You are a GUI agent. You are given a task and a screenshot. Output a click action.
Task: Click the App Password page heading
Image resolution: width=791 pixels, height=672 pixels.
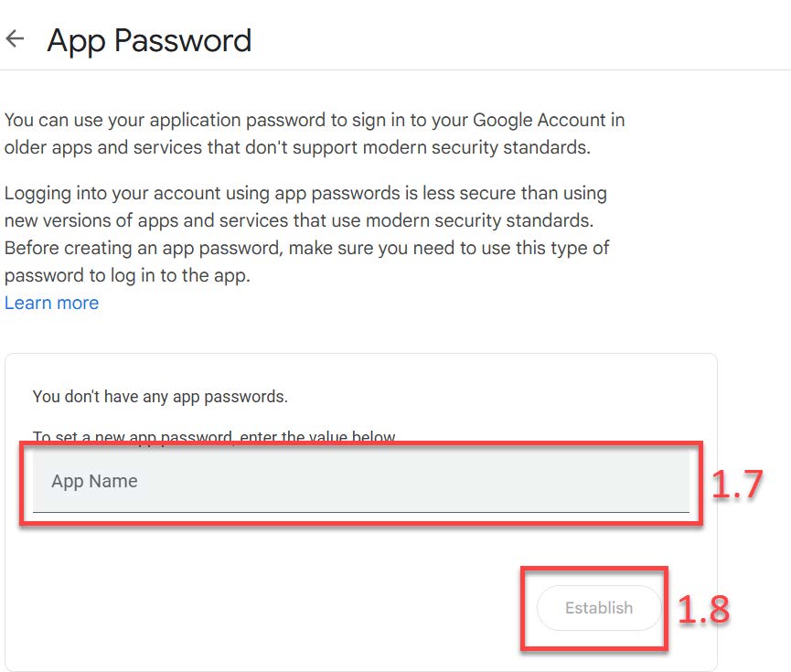coord(149,41)
